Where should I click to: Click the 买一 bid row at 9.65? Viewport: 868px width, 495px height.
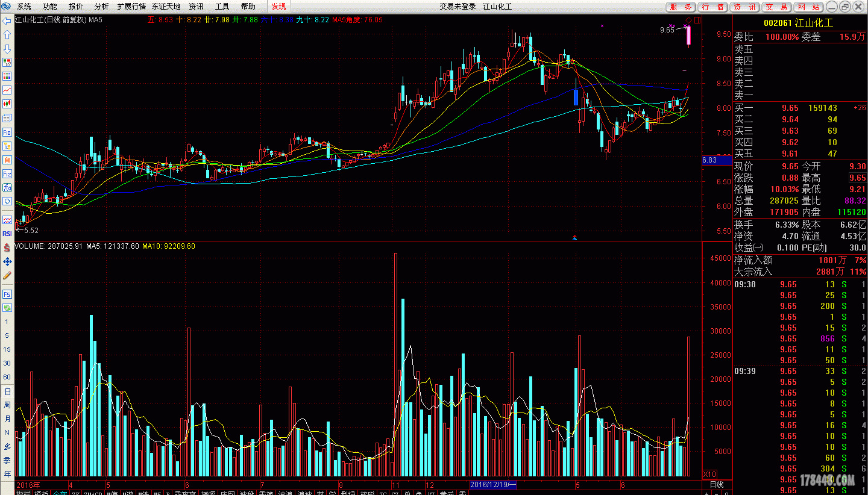[x=800, y=108]
